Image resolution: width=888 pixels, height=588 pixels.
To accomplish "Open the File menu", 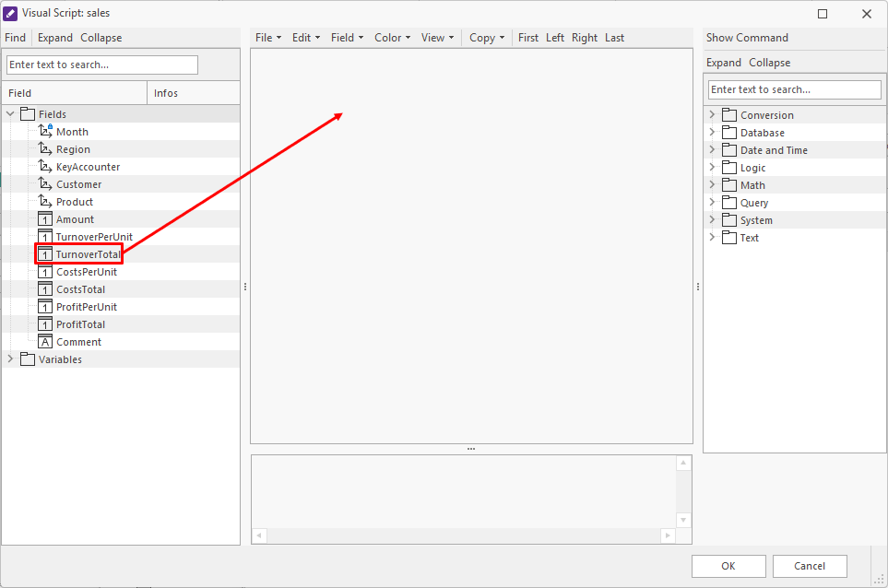I will pyautogui.click(x=268, y=38).
